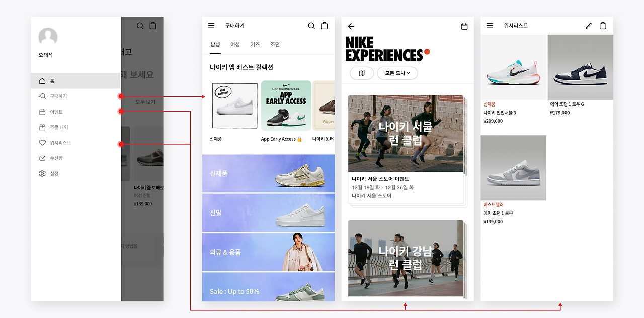This screenshot has width=644, height=318.
Task: Open hamburger menu on 구매하기 screen
Action: point(211,25)
